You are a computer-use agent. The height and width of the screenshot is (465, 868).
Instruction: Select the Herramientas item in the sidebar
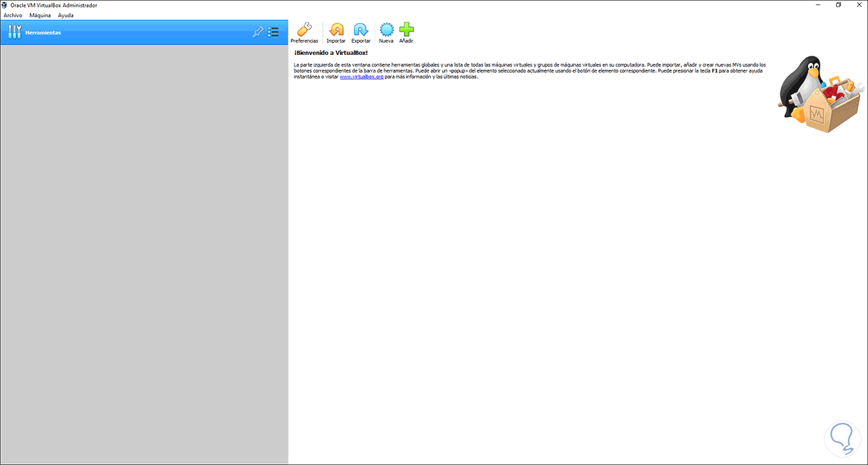(x=144, y=33)
